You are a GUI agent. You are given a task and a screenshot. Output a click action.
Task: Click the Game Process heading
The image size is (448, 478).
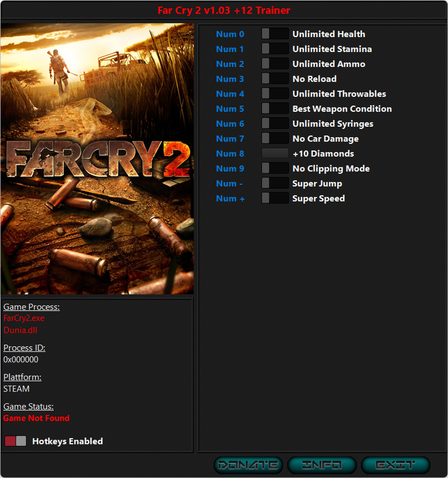click(x=32, y=307)
